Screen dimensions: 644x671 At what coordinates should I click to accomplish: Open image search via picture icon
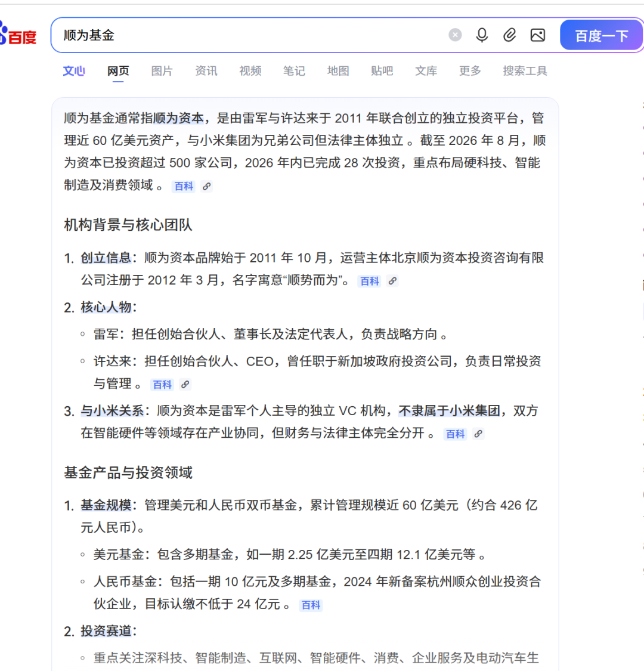pyautogui.click(x=537, y=35)
